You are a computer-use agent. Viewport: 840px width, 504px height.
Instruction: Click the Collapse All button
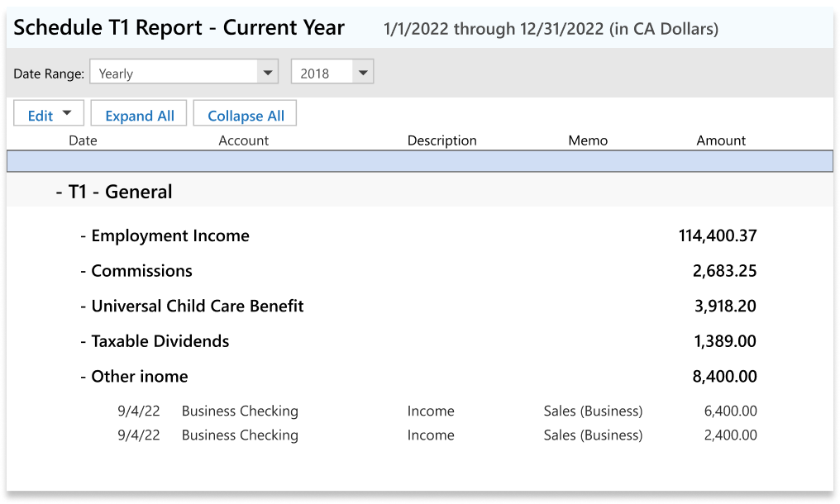pos(246,115)
